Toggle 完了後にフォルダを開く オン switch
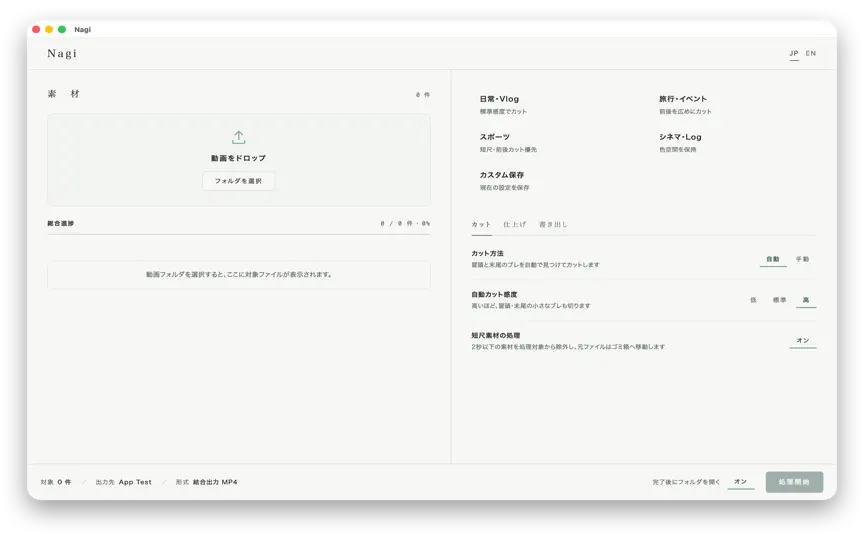Screen dimensions: 864x540 coord(741,482)
